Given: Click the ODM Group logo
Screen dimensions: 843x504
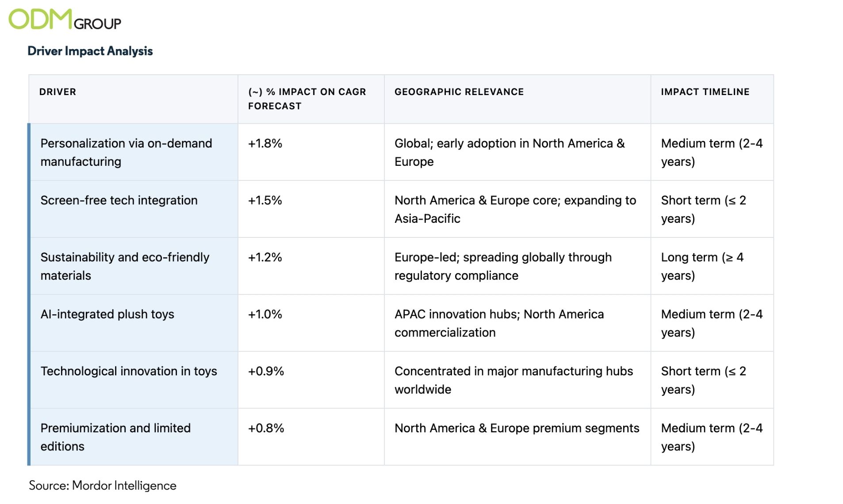Looking at the screenshot, I should [x=65, y=20].
